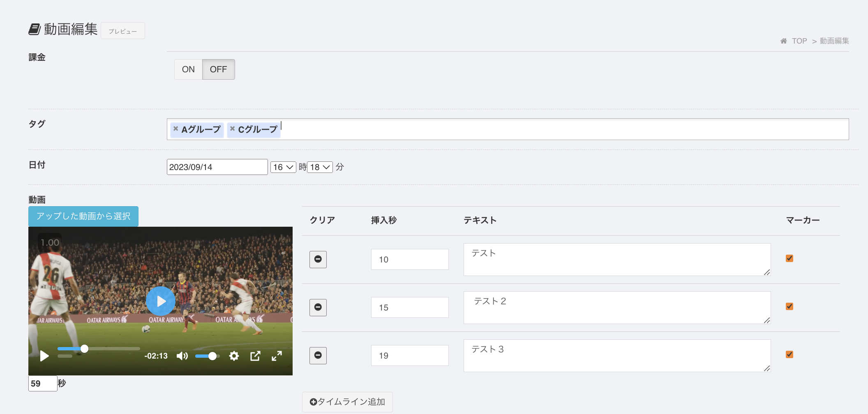Clear timeline row with insert second 15
868x414 pixels.
(x=318, y=307)
